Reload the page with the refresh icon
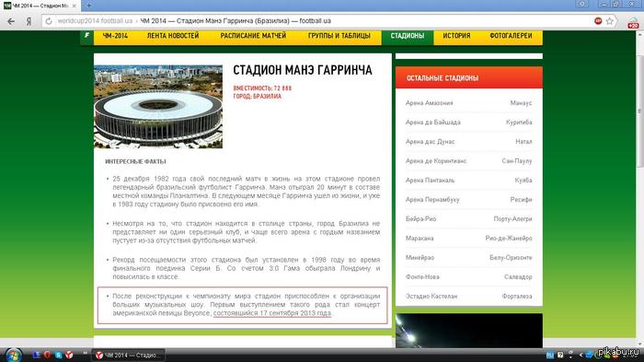644x362 pixels. point(49,21)
